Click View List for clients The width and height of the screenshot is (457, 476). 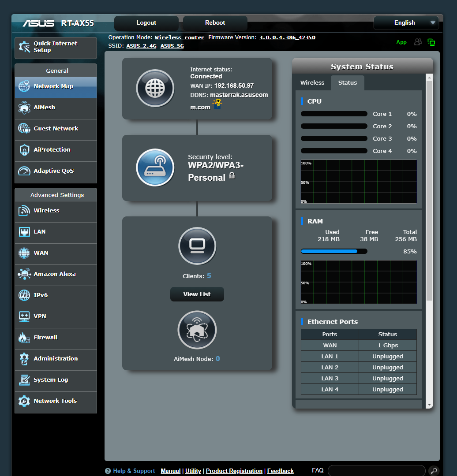click(x=197, y=294)
